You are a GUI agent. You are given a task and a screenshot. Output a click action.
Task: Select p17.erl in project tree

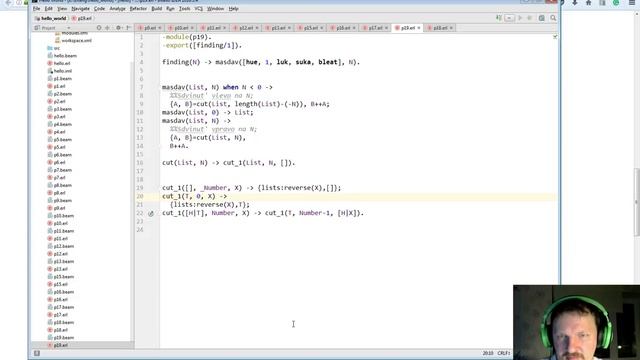click(58, 315)
